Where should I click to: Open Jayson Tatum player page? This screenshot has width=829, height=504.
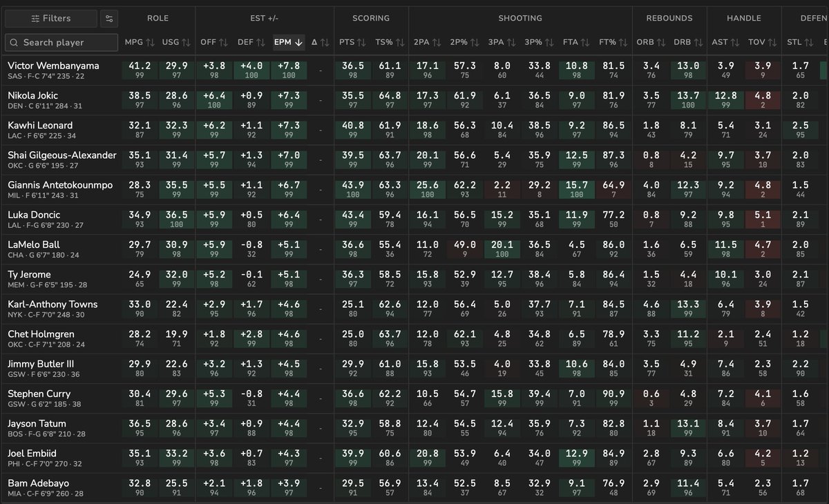click(x=36, y=423)
